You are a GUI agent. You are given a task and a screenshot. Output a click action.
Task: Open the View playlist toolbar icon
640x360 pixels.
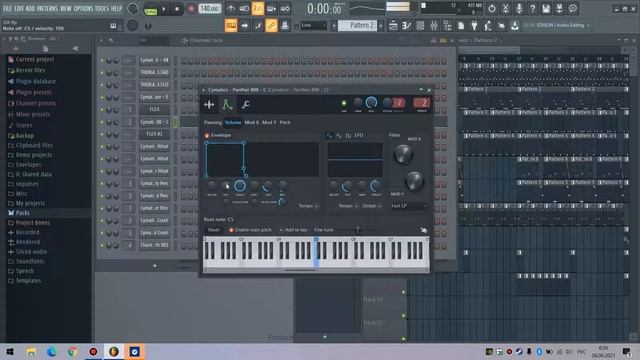(393, 26)
